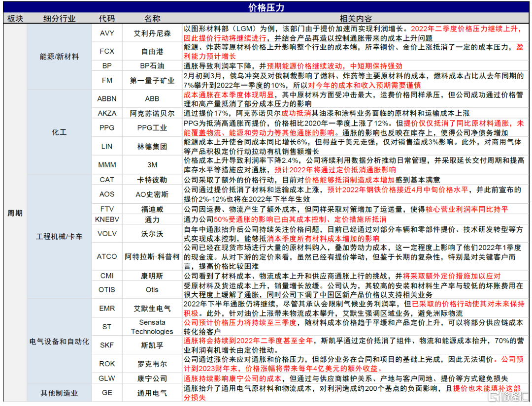
Task: Click ticker code "ST"
Action: point(107,327)
